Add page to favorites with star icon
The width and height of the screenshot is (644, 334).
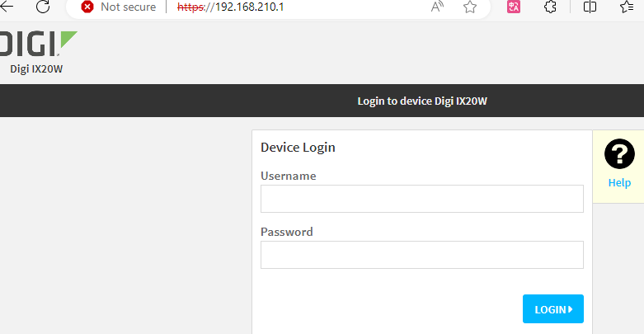coord(470,7)
